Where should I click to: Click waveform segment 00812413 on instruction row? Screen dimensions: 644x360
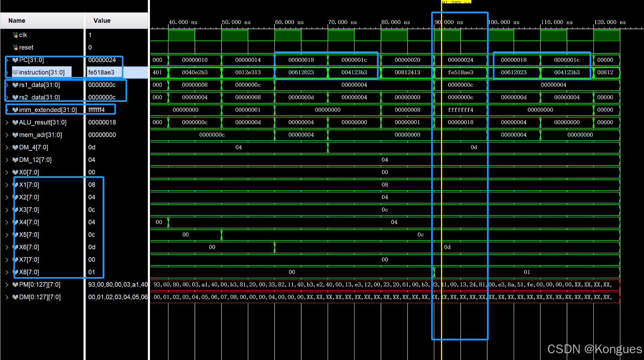(408, 72)
